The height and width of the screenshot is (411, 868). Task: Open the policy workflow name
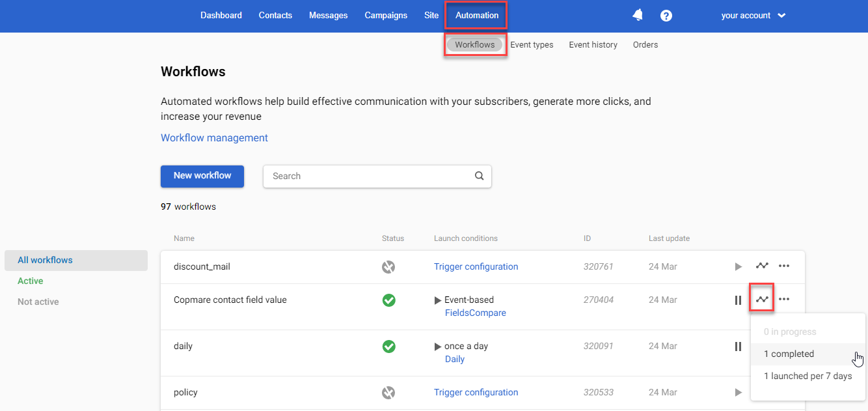[185, 392]
